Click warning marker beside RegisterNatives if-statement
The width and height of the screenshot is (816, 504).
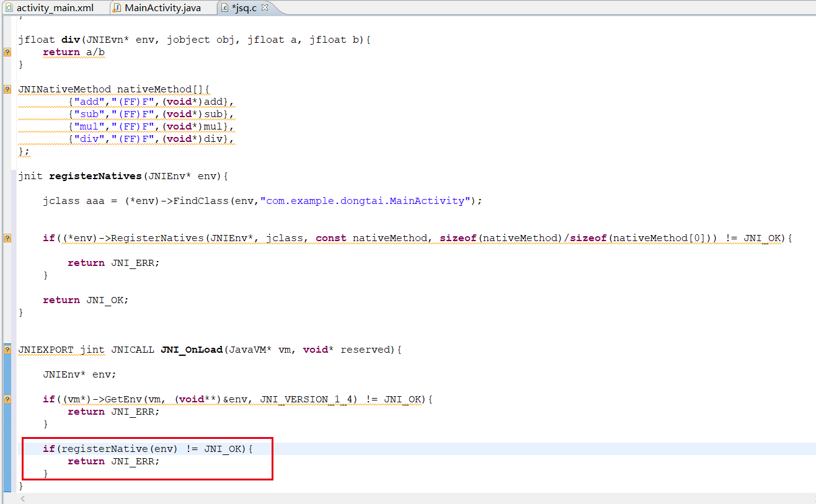(7, 238)
